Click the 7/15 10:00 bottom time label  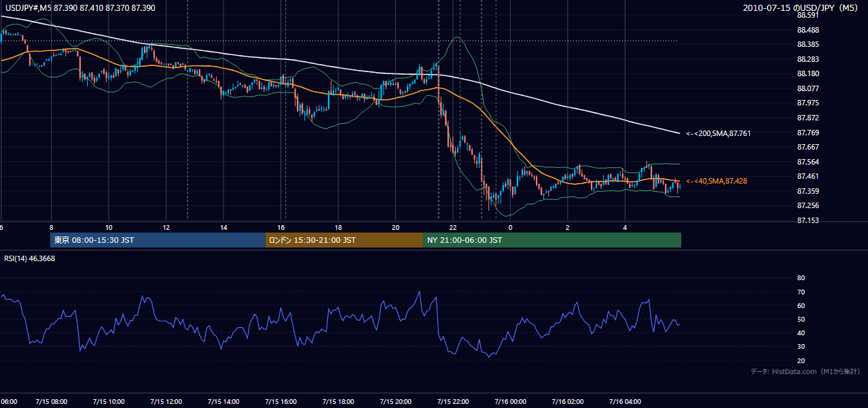(109, 402)
